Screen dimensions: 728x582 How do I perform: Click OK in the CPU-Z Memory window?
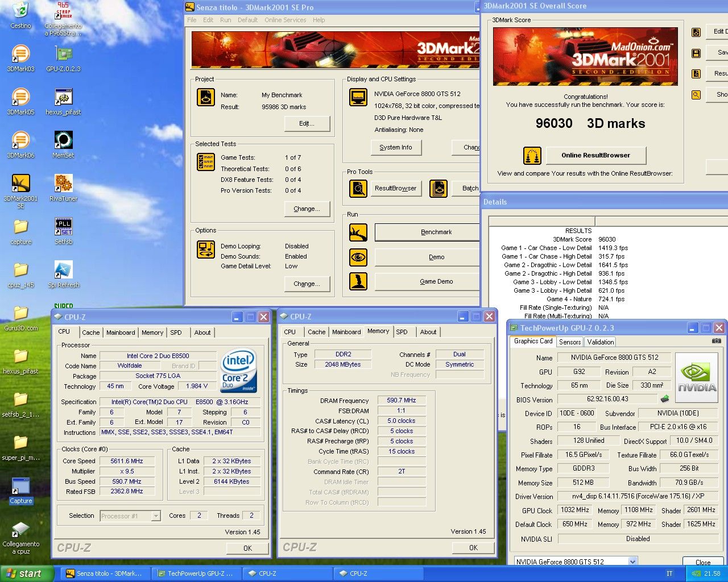click(473, 547)
